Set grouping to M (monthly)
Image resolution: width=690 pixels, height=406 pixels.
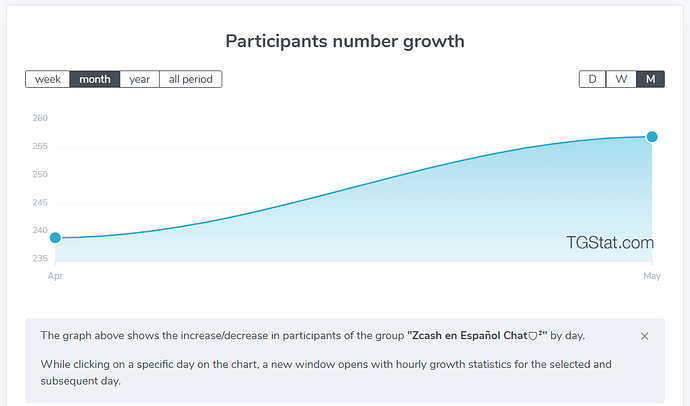(650, 79)
